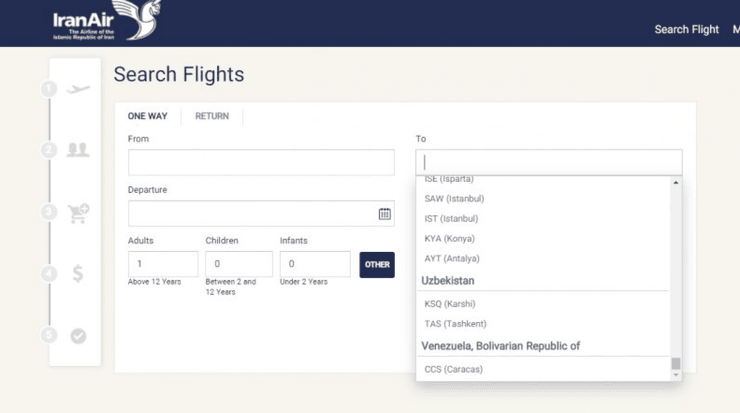The width and height of the screenshot is (740, 413).
Task: Click the Adults count field
Action: (x=162, y=264)
